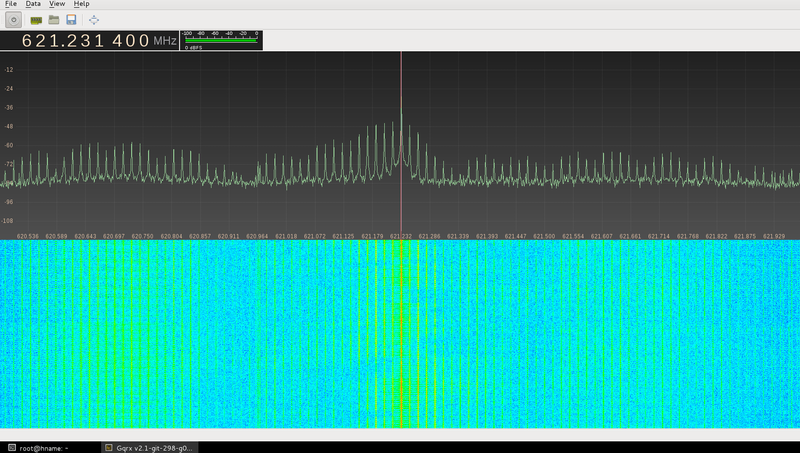Screen dimensions: 800x453
Task: Click the save settings floppy icon
Action: [71, 20]
